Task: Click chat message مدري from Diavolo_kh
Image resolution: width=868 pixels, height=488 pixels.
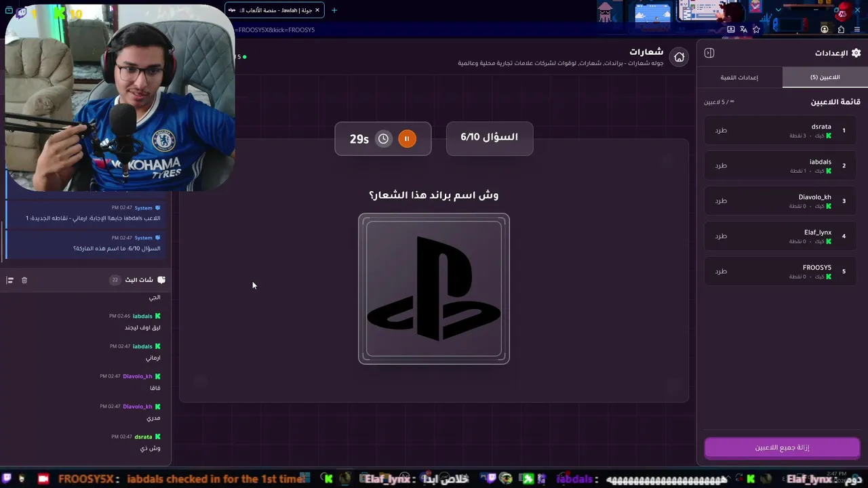Action: coord(154,418)
